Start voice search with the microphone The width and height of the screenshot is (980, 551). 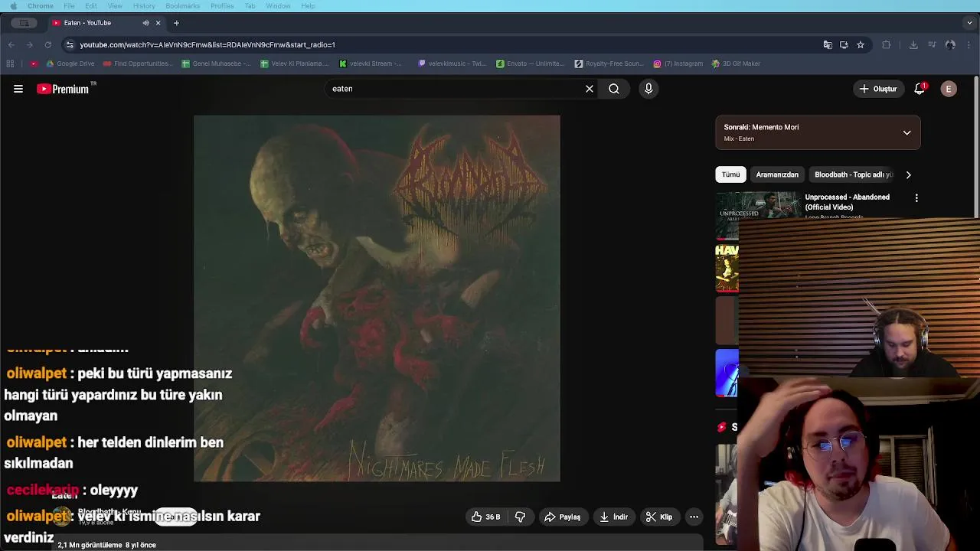pos(648,89)
